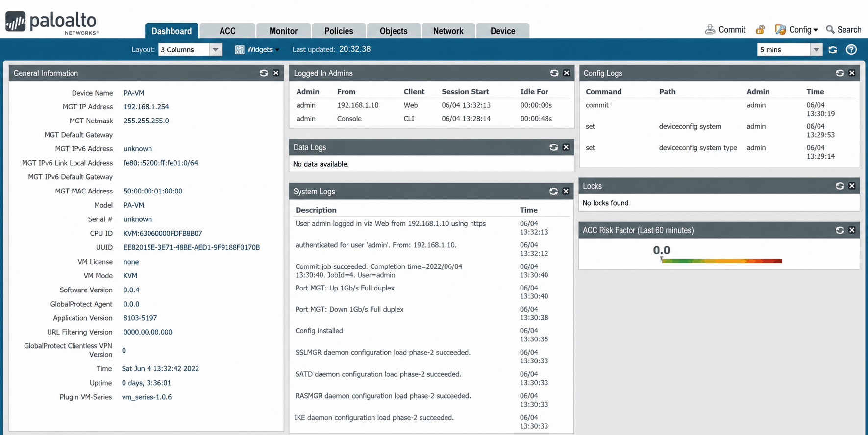Click the Commit icon

coord(710,30)
